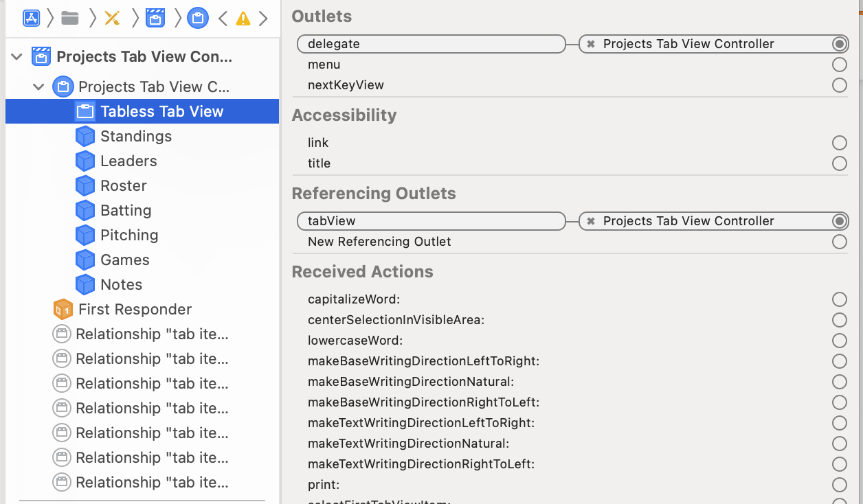
Task: Click the crossed tools icon in the jump bar
Action: (112, 18)
